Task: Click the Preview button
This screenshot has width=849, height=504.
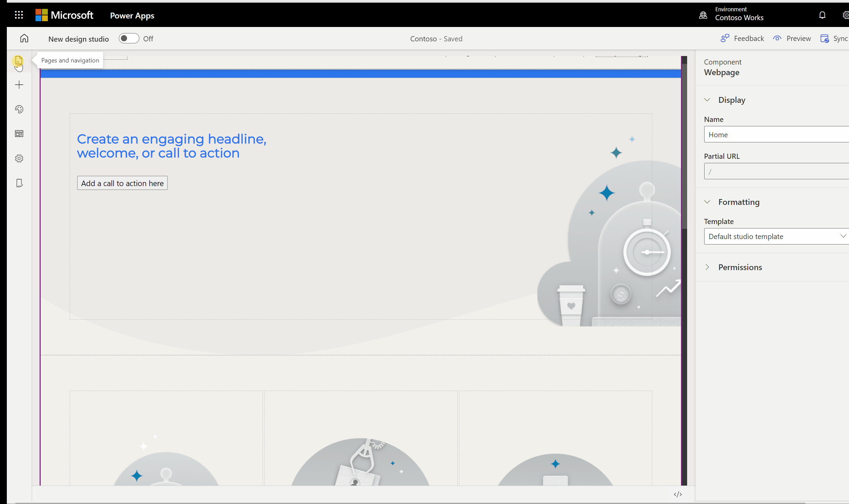Action: pyautogui.click(x=792, y=38)
